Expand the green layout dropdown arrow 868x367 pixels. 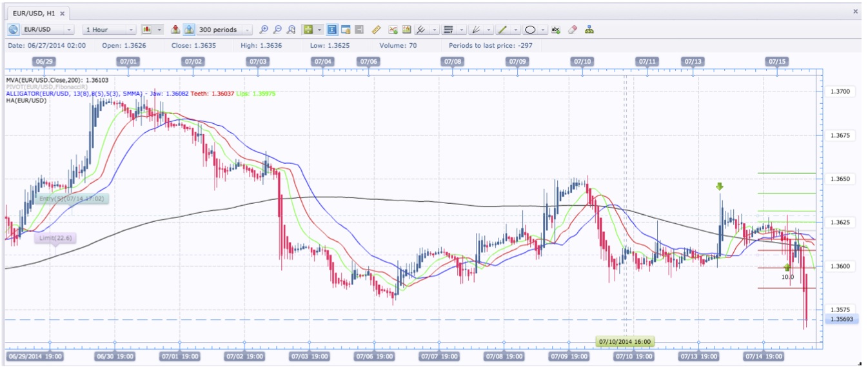(x=319, y=30)
